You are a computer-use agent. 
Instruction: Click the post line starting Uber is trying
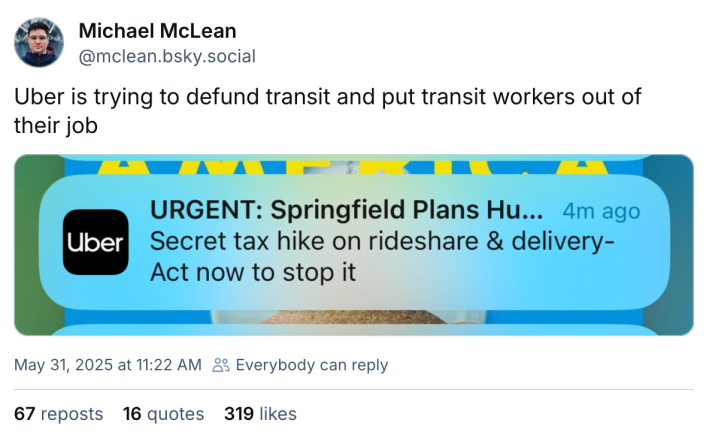[327, 99]
